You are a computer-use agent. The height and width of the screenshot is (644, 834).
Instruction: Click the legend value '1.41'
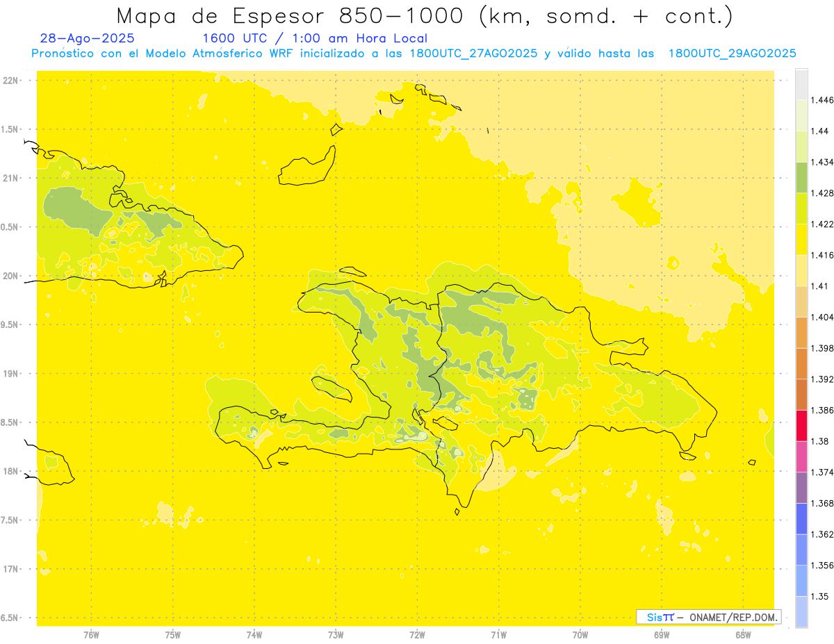pos(821,286)
